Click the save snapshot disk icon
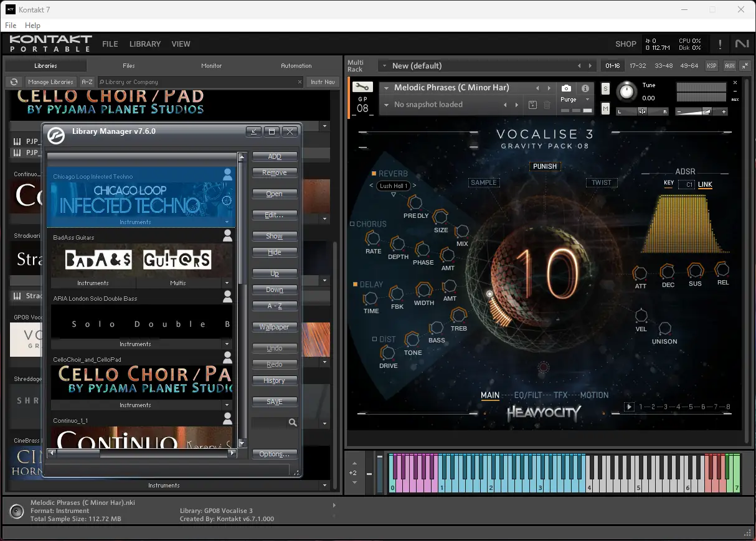 (532, 105)
